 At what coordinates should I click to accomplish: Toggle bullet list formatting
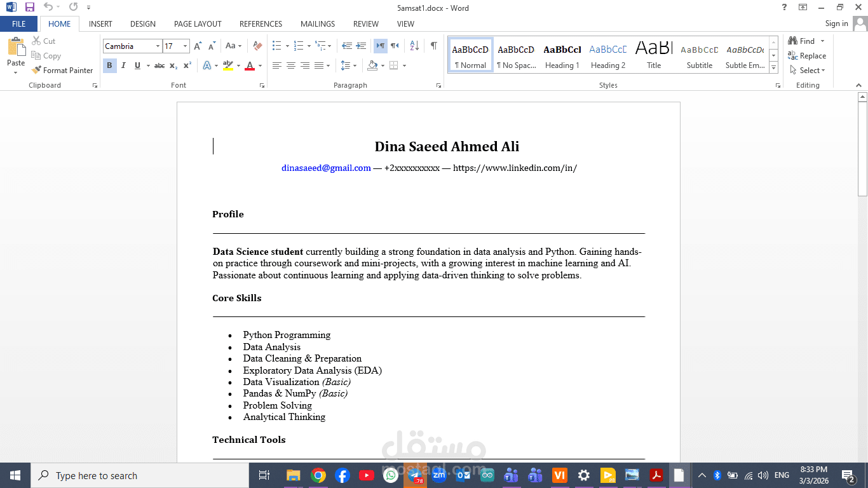point(276,46)
